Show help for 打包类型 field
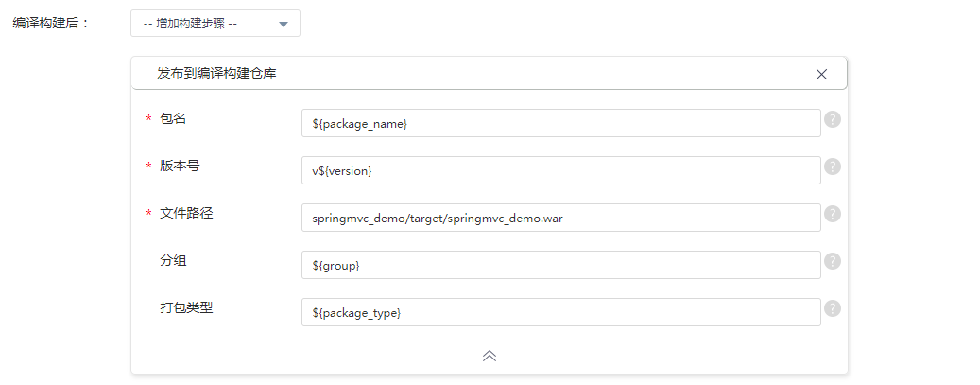Screen dimensions: 980x385 [833, 308]
